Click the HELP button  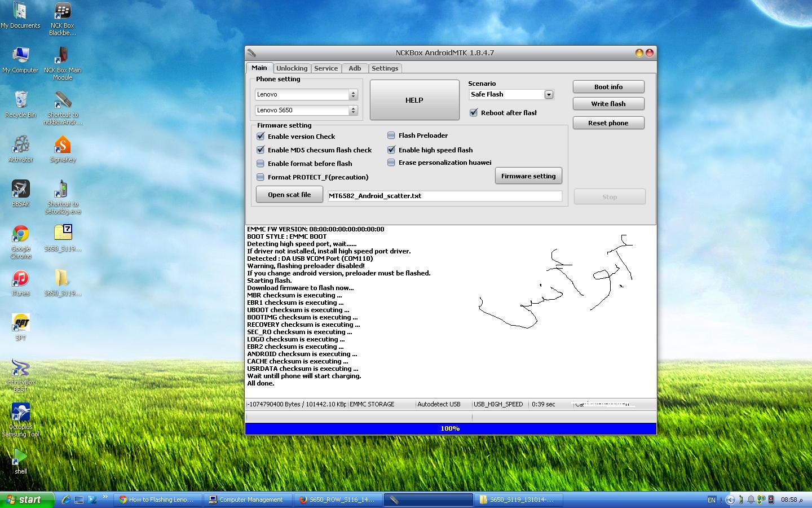tap(414, 100)
